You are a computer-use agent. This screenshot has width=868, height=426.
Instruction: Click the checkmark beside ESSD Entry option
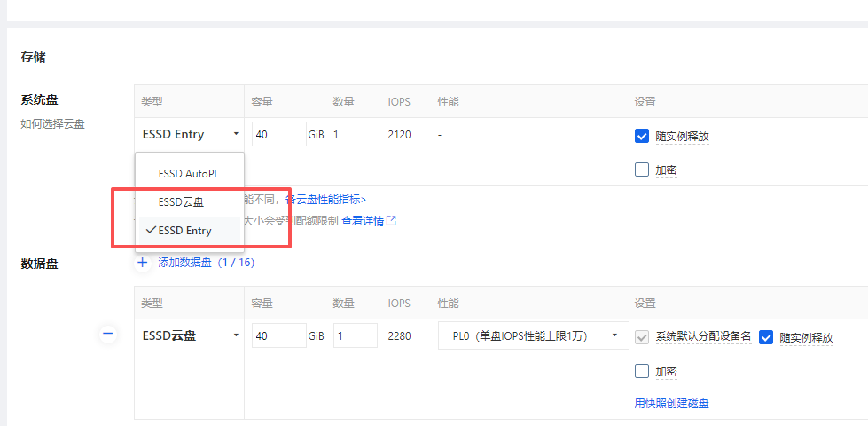pos(152,231)
